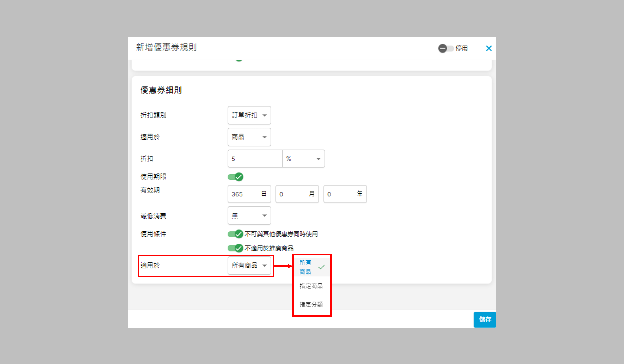Choose 指定商品 from the dropdown list
This screenshot has height=364, width=624.
click(x=311, y=286)
